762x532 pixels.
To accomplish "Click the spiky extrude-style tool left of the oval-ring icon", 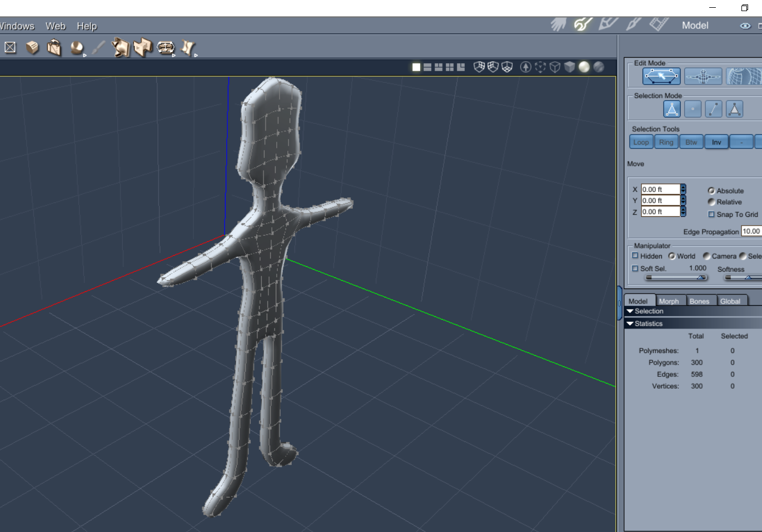I will point(120,48).
